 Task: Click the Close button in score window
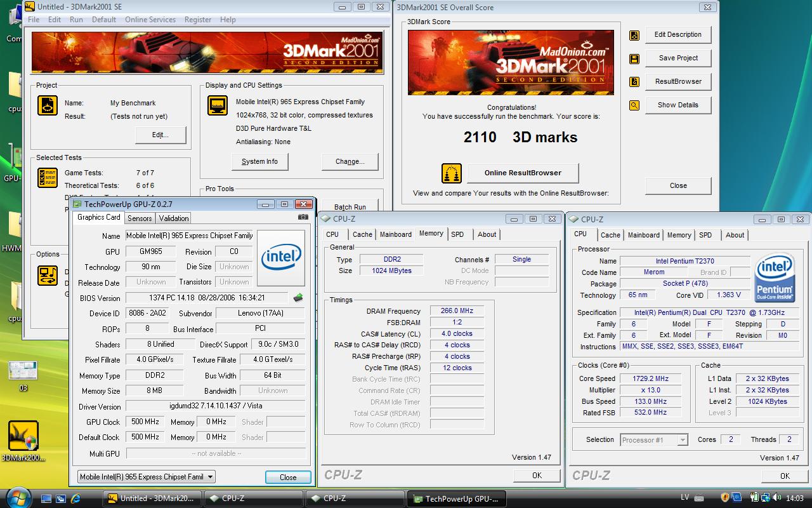click(x=678, y=186)
